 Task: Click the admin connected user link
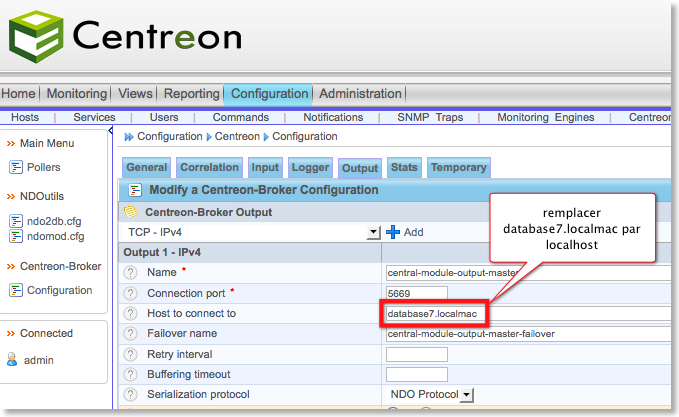[x=39, y=360]
